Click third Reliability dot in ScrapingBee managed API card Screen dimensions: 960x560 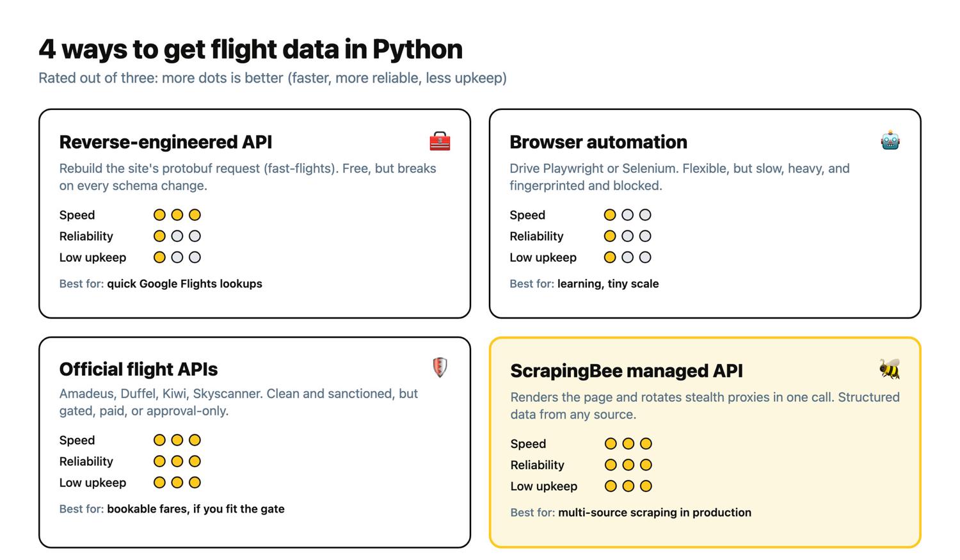646,465
